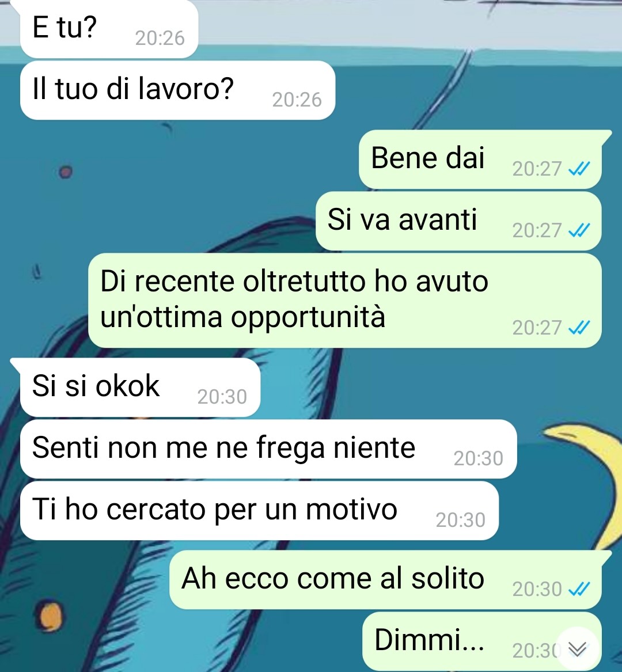Screen dimensions: 622x672
Task: Tap the 'Si va avanti' message bubble
Action: (458, 221)
